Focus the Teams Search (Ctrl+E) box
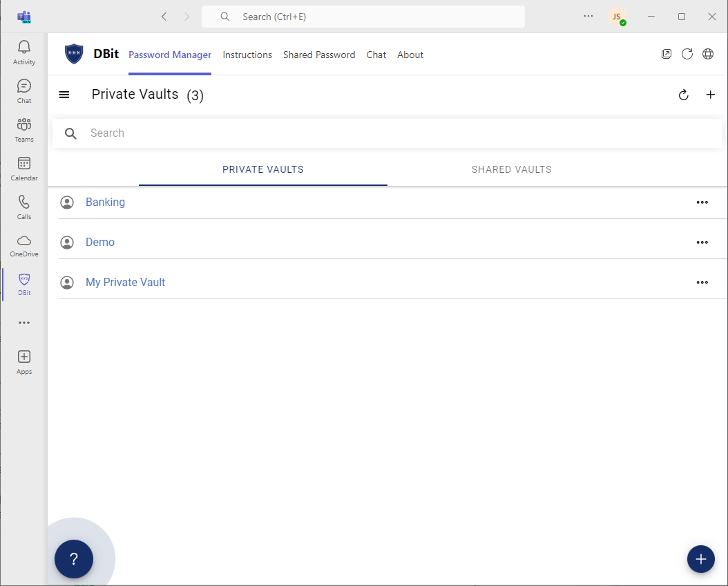This screenshot has width=728, height=586. coord(363,17)
